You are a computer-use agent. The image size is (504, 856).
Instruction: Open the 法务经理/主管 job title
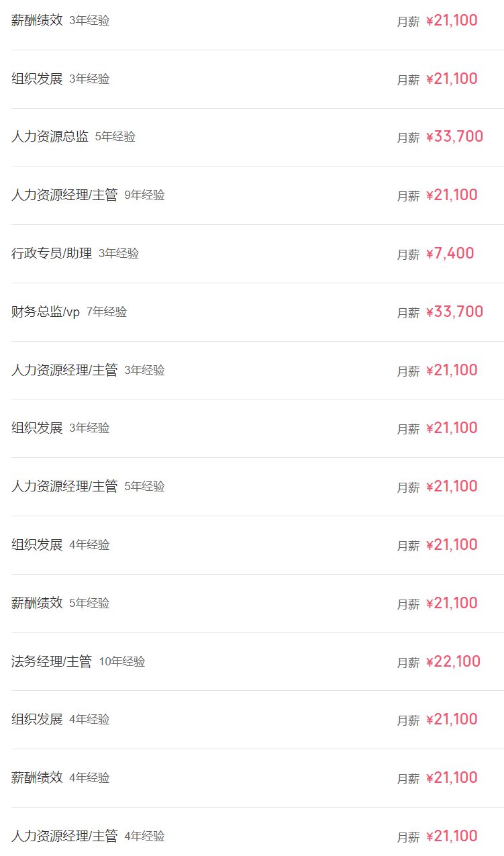click(x=52, y=662)
